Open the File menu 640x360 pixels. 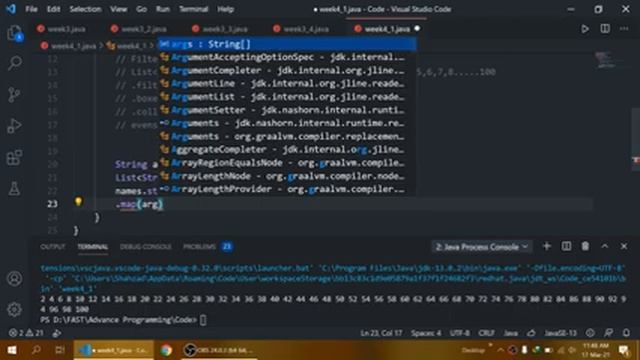[31, 9]
